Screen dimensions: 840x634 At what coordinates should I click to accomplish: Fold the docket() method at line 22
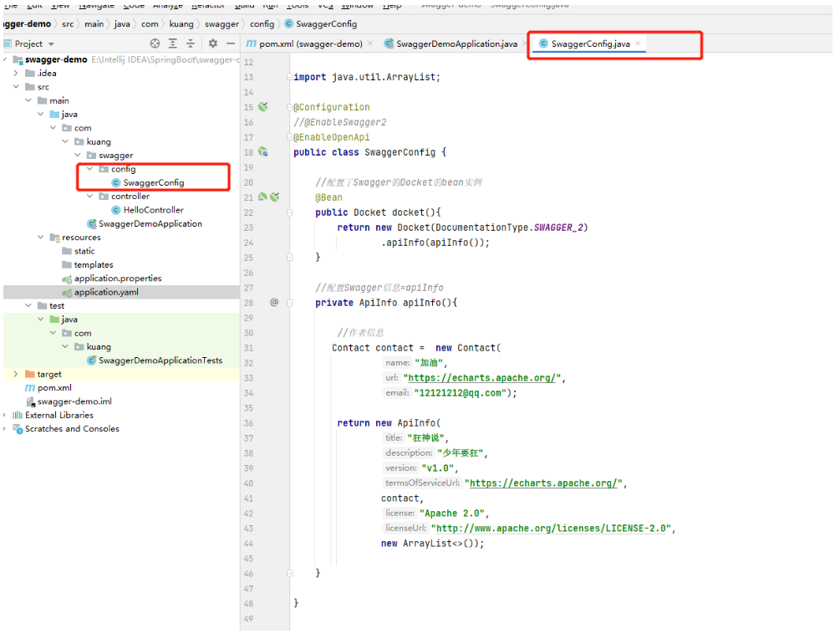coord(291,212)
